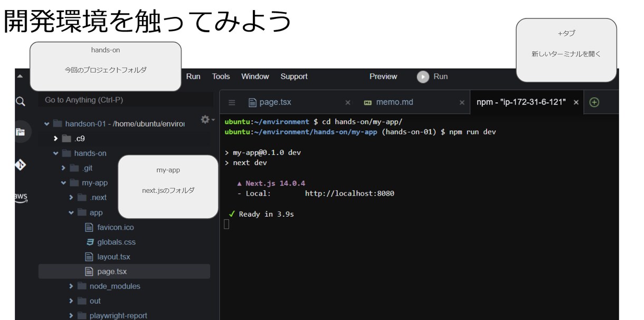Screen dimensions: 644x320
Task: Click the CSS icon beside globals.css
Action: click(89, 242)
